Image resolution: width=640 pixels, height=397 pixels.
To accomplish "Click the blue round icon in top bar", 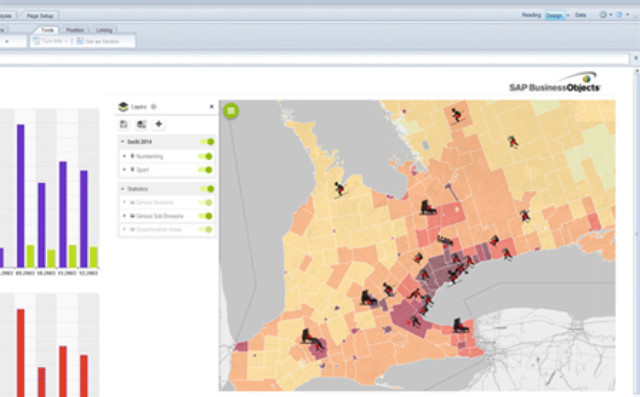I will [619, 15].
